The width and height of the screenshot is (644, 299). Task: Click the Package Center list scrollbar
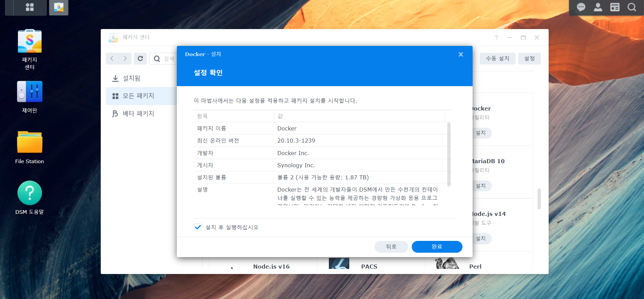coord(539,199)
